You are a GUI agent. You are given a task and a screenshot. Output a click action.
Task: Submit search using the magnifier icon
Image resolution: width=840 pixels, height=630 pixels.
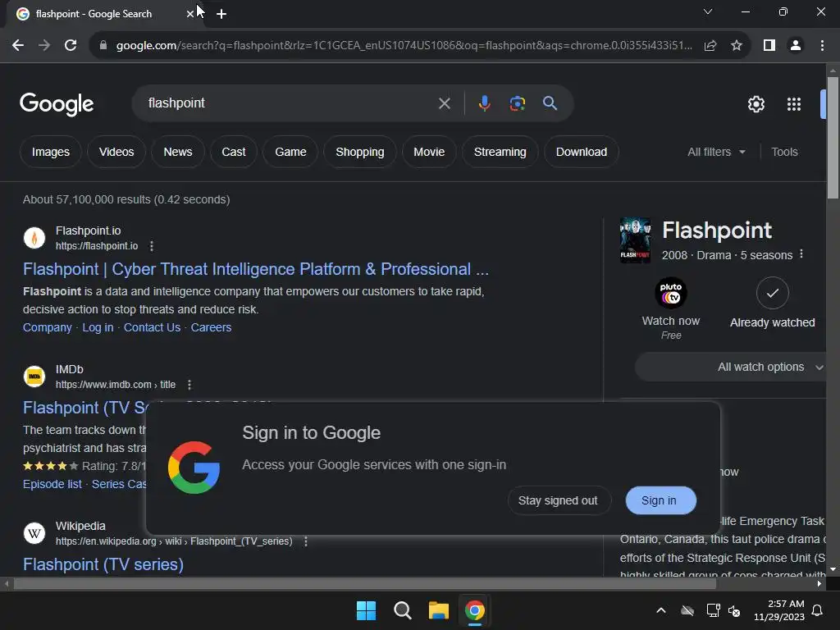coord(550,103)
